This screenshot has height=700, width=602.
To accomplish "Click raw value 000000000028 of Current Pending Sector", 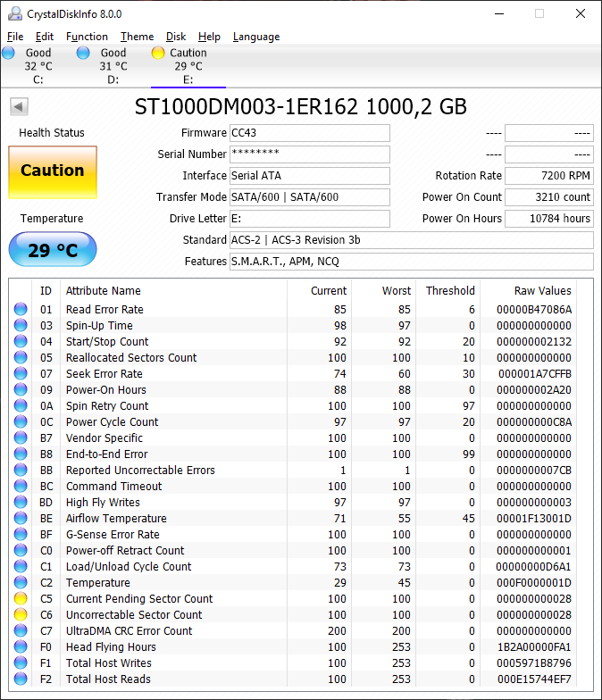I will (534, 598).
